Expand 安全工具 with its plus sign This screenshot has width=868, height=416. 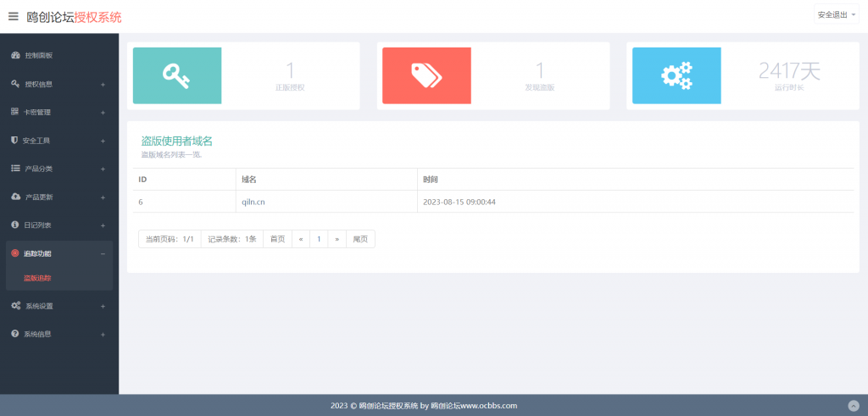pos(103,141)
